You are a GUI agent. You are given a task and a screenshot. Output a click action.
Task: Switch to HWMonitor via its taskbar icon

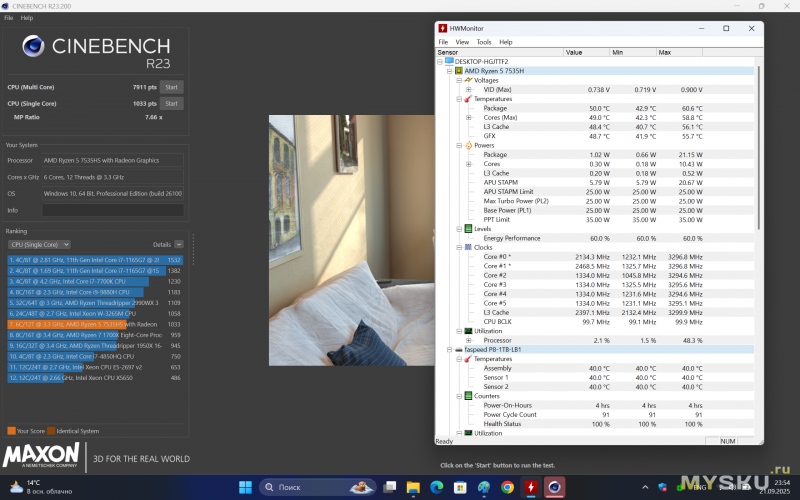pyautogui.click(x=531, y=487)
